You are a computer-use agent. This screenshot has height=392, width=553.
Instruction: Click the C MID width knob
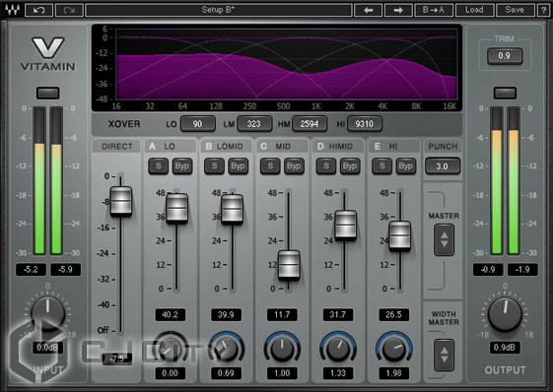(x=282, y=349)
